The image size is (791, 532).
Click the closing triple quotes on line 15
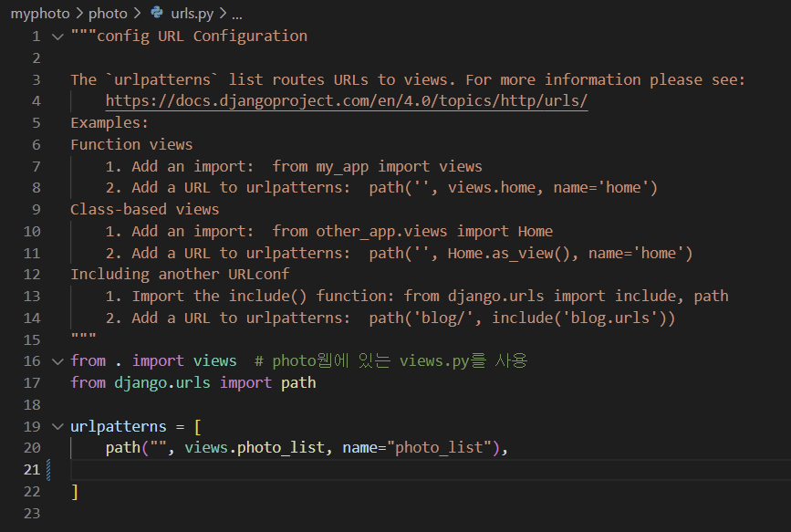pyautogui.click(x=83, y=336)
